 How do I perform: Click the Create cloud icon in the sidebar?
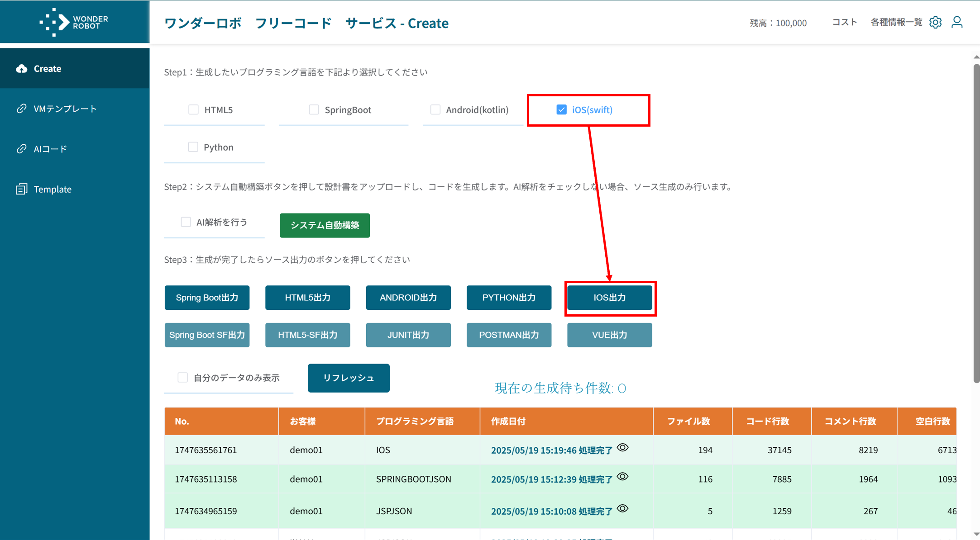coord(22,69)
